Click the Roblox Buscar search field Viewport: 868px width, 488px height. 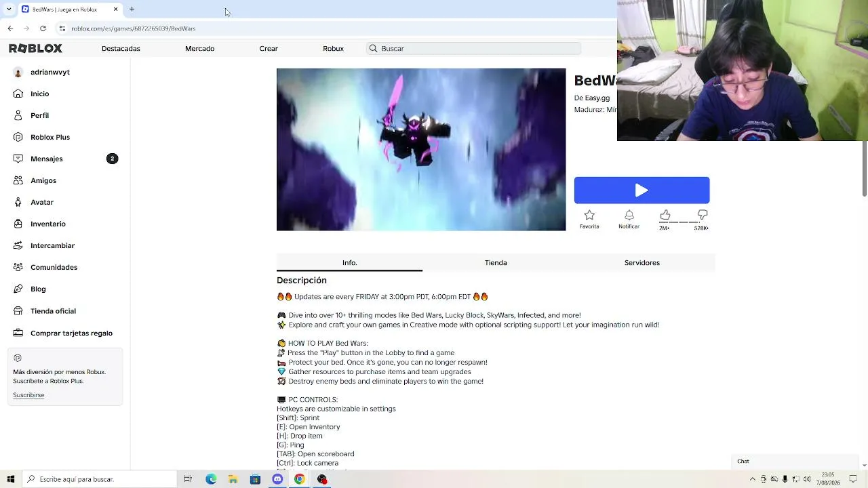pyautogui.click(x=473, y=48)
